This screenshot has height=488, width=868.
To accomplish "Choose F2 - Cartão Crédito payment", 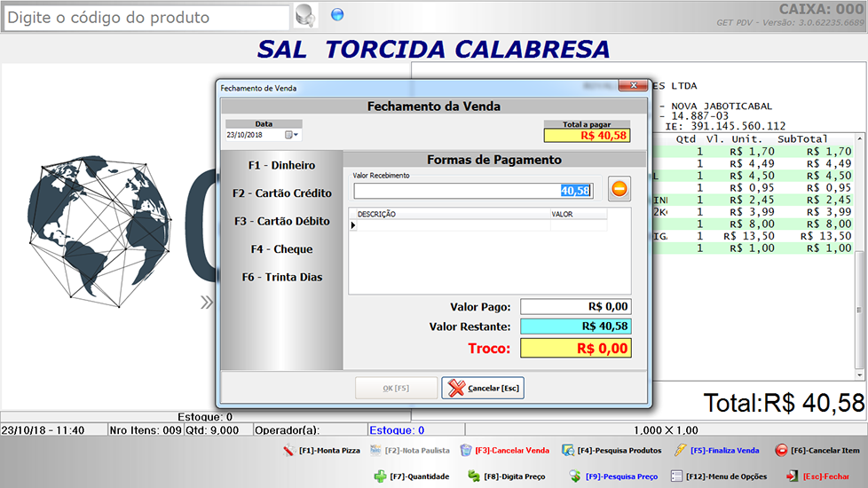I will point(281,193).
